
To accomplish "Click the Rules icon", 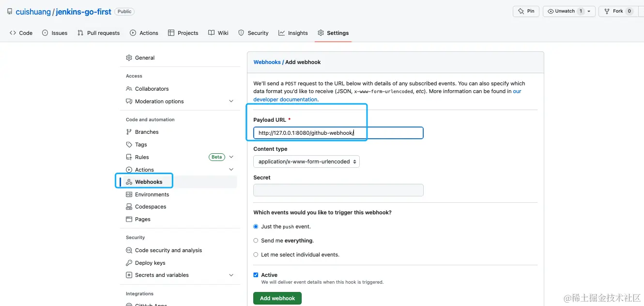I will coord(129,157).
